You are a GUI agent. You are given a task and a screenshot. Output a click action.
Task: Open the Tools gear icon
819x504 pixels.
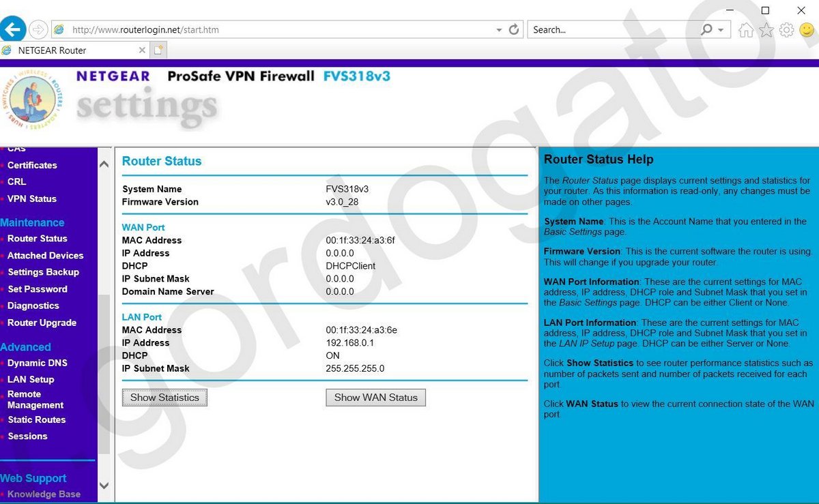click(x=786, y=29)
